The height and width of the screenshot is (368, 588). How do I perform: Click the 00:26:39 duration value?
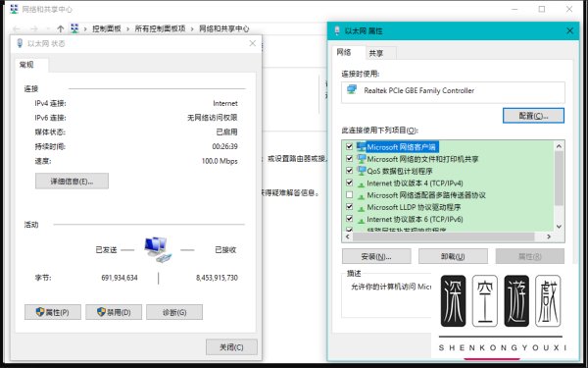click(x=224, y=146)
